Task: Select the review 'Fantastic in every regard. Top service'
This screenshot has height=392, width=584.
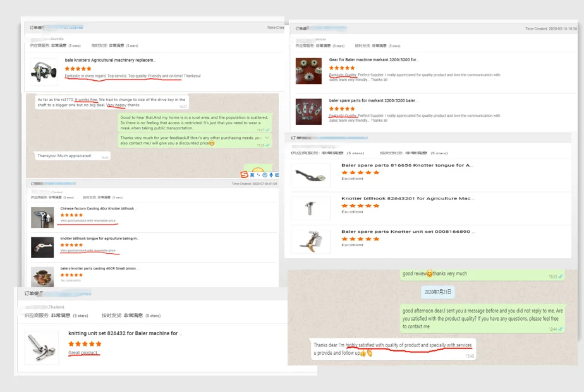Action: click(x=133, y=76)
